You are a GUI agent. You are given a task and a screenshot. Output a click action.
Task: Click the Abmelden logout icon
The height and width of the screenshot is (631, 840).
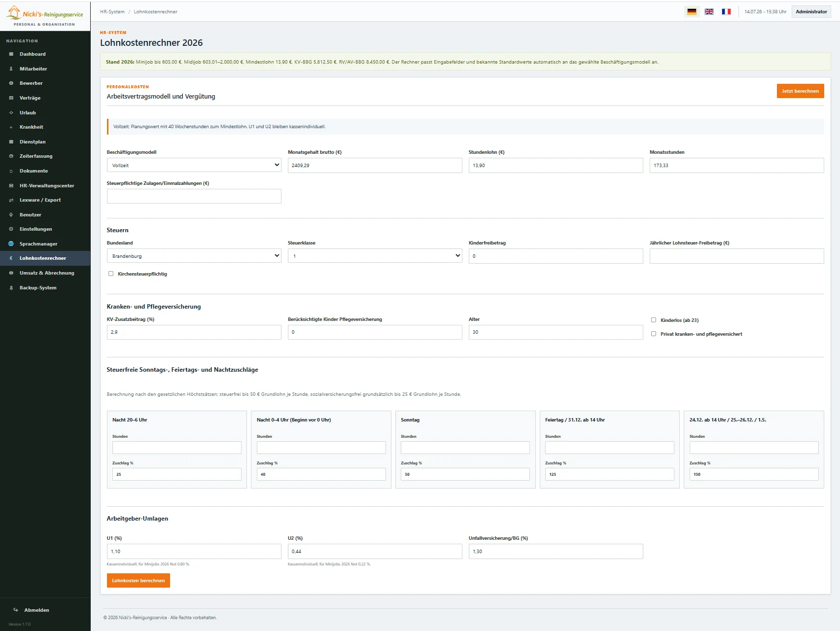click(x=16, y=610)
